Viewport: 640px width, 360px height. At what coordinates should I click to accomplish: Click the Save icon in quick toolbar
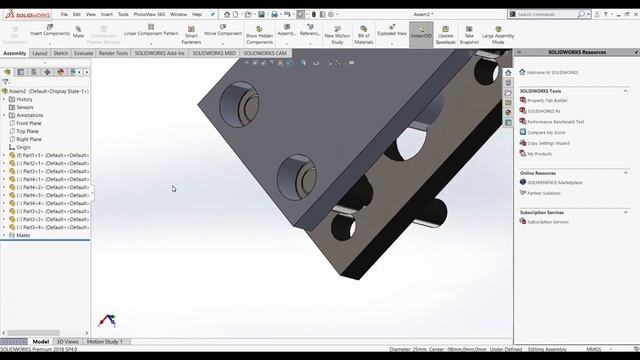[x=261, y=14]
